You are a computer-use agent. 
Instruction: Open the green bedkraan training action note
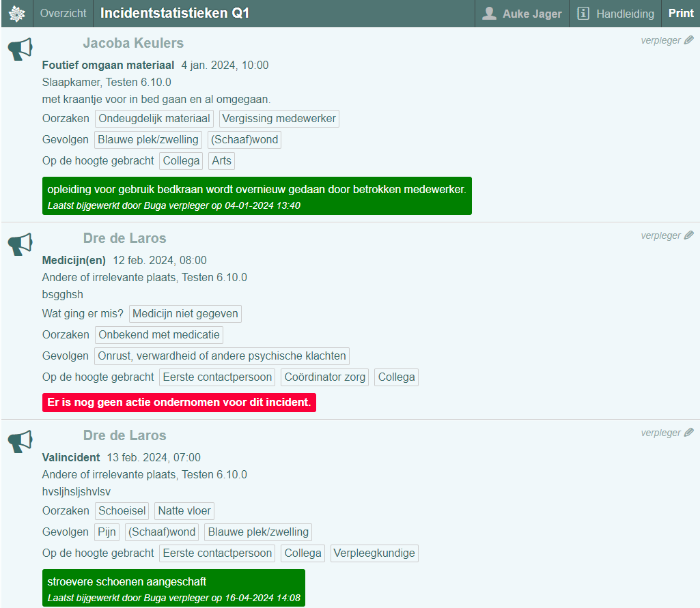[257, 196]
